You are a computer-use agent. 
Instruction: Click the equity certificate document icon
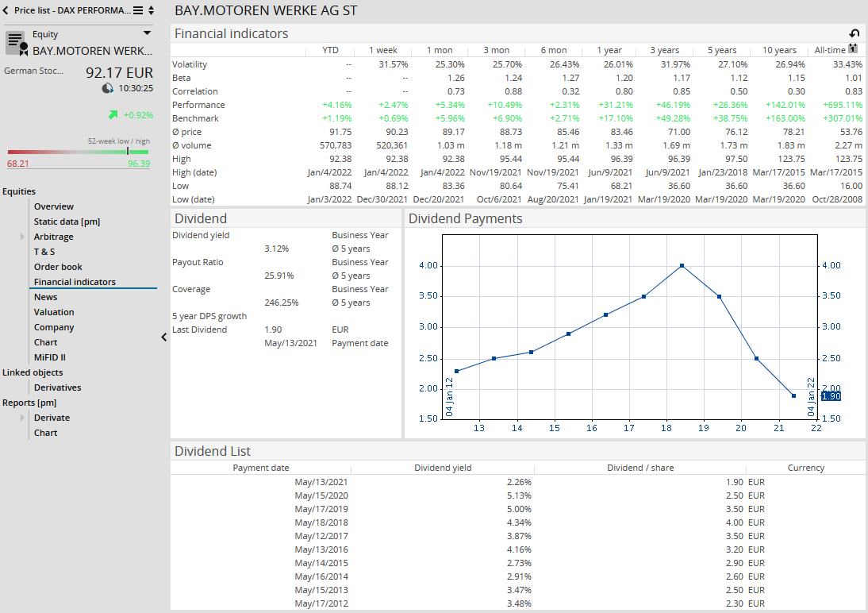17,44
